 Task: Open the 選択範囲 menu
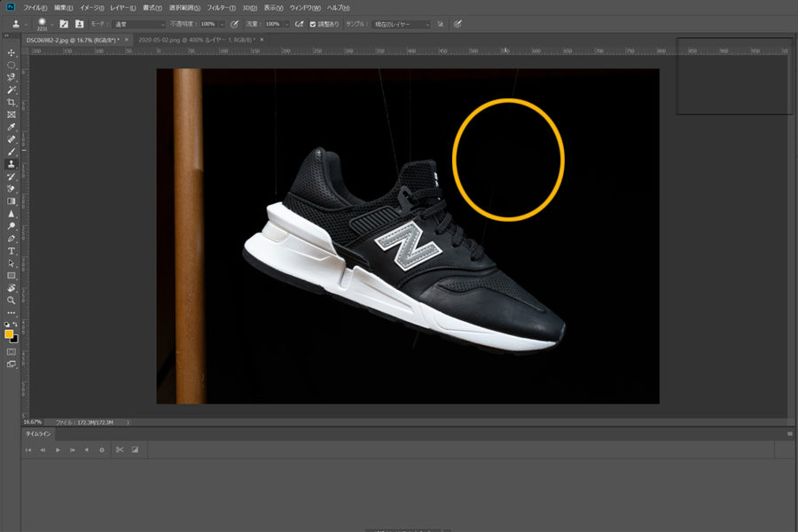click(184, 8)
